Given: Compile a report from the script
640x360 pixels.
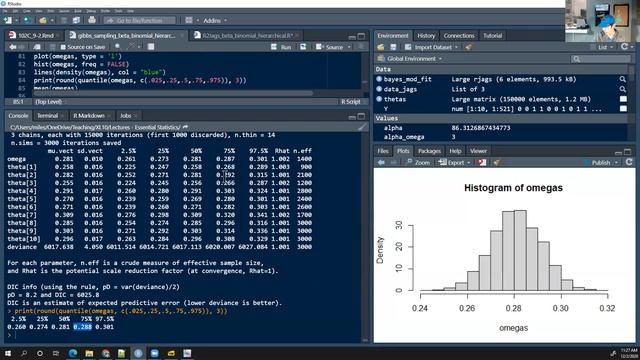Looking at the screenshot, I should (x=151, y=47).
